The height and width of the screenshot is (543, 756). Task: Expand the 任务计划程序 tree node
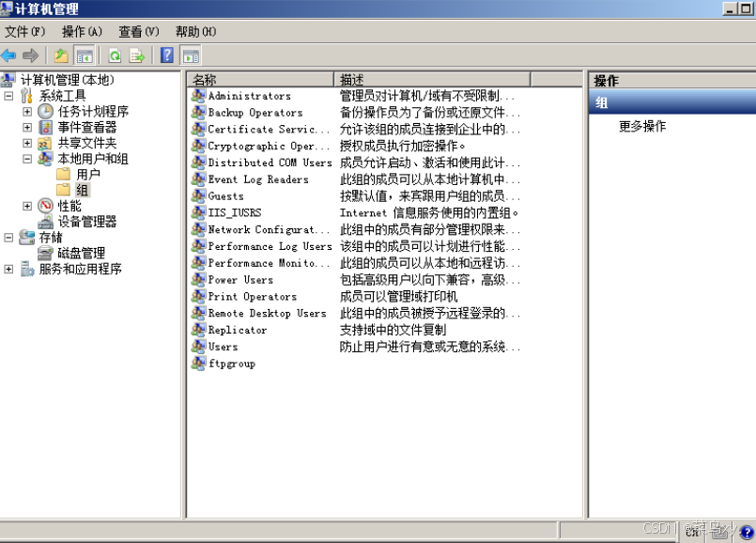(27, 112)
